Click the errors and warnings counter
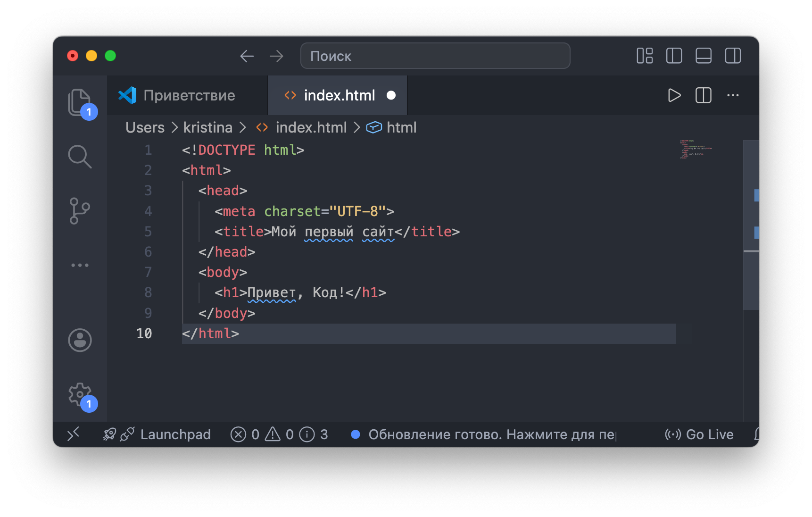Screen dimensions: 812x517 tap(263, 434)
